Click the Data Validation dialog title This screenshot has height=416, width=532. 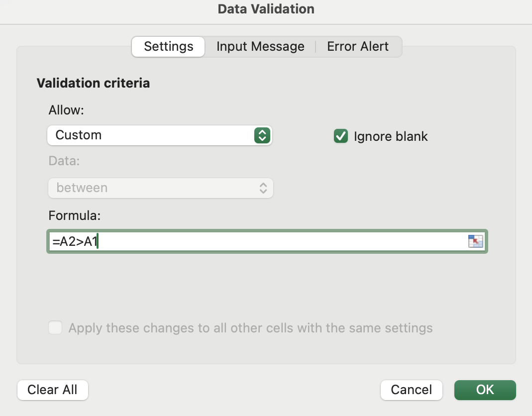pyautogui.click(x=266, y=9)
